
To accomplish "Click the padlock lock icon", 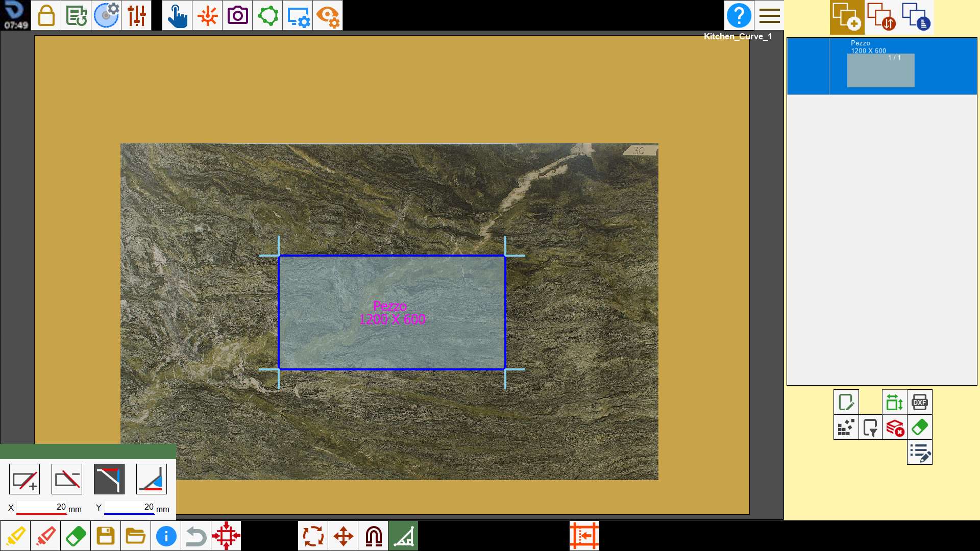I will [46, 15].
